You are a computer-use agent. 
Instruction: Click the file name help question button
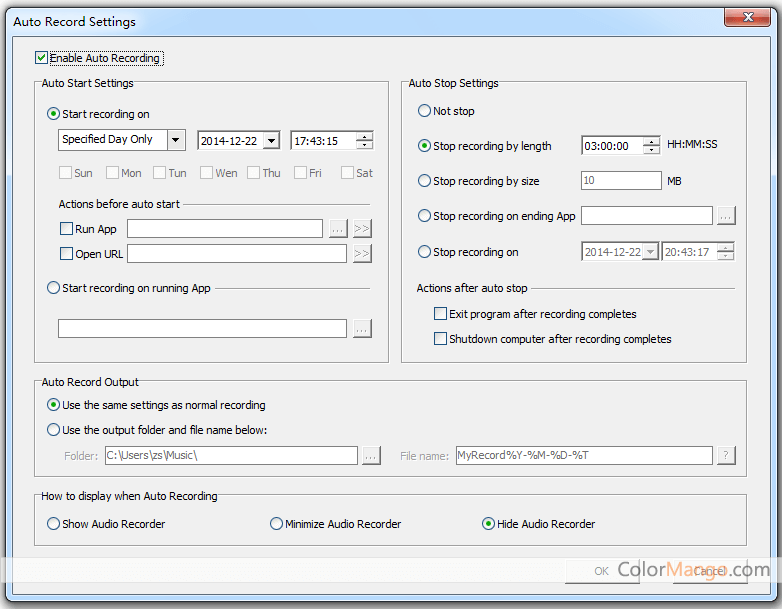[726, 456]
